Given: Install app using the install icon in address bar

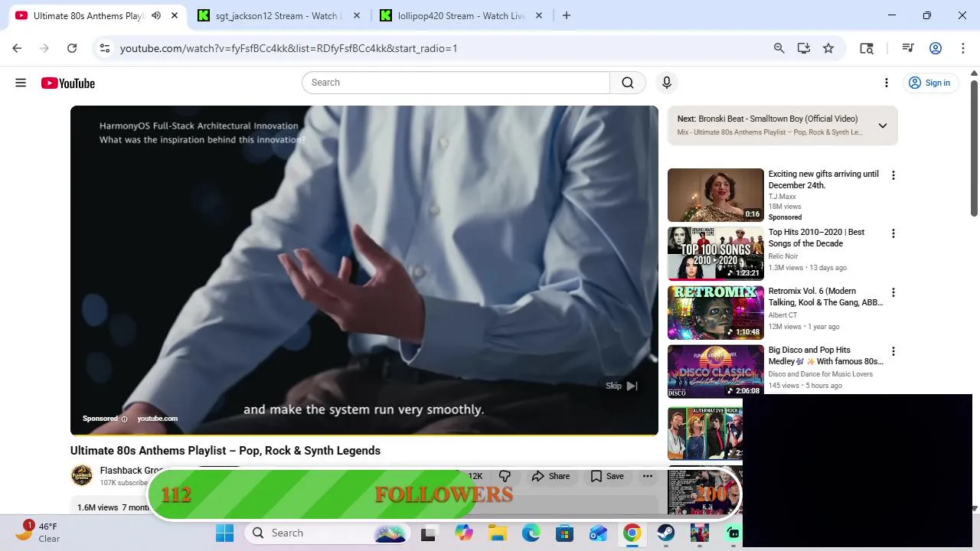Looking at the screenshot, I should click(x=804, y=48).
